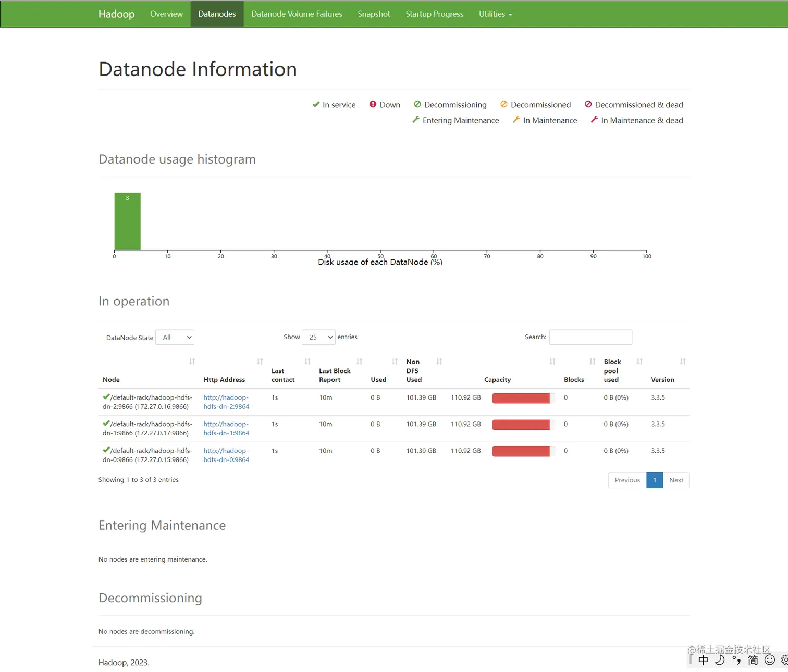
Task: Sort by Version column arrows
Action: [683, 362]
